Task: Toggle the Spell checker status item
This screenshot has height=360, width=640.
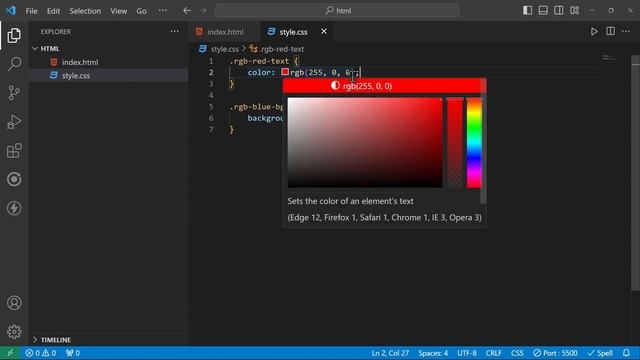Action: (x=600, y=353)
